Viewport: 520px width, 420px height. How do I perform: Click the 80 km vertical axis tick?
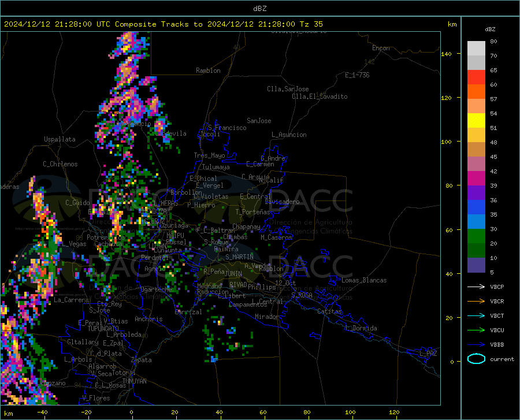tap(449, 185)
